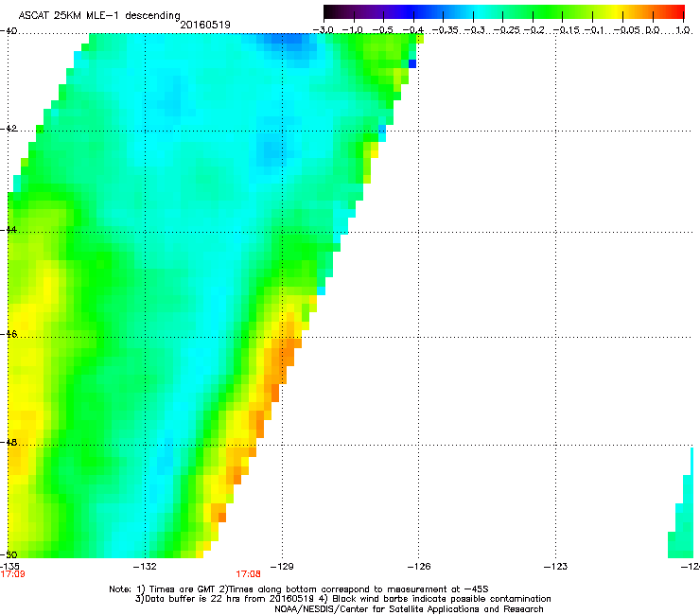Screen dimensions: 700x615
Task: Click the -3.0 color scale label
Action: [323, 30]
